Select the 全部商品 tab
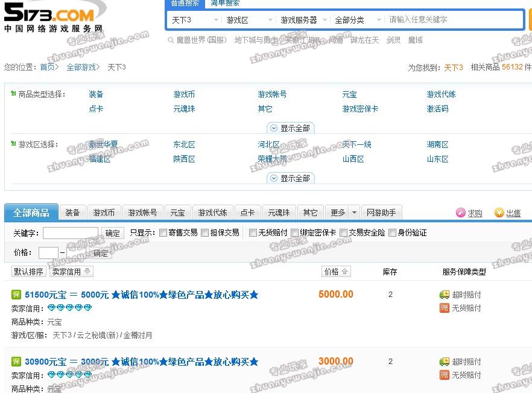The width and height of the screenshot is (532, 393). coord(31,212)
